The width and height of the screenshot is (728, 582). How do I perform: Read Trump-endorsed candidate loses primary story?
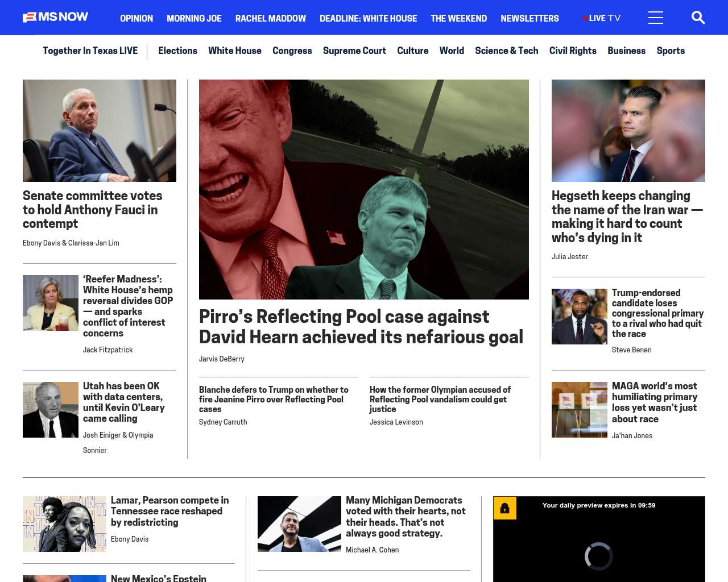657,313
